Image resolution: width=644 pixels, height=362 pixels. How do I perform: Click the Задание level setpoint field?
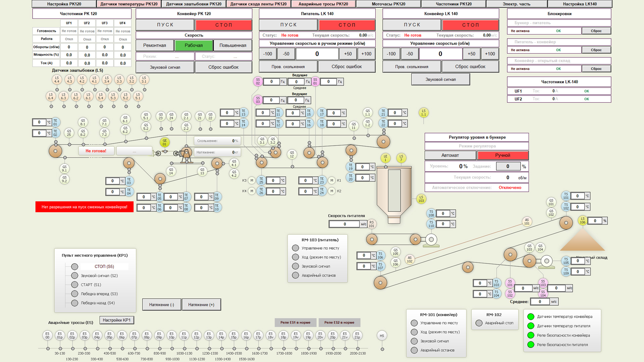pos(508,166)
